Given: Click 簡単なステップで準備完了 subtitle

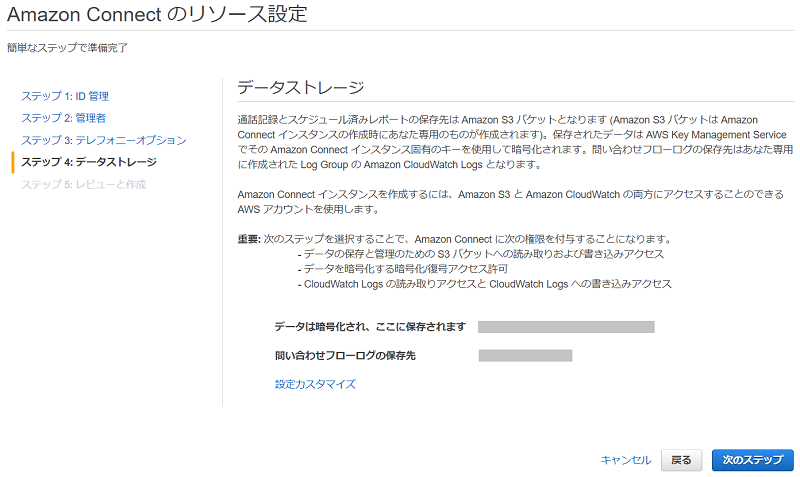Looking at the screenshot, I should (67, 47).
